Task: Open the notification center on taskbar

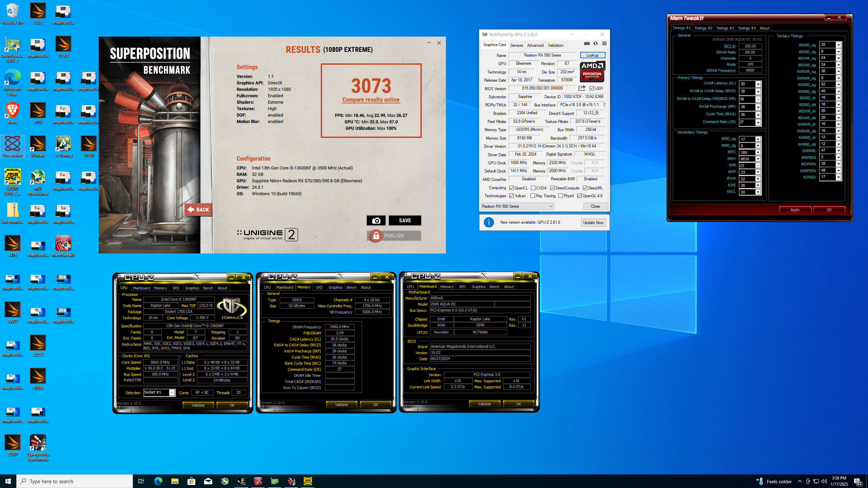Action: pyautogui.click(x=858, y=481)
